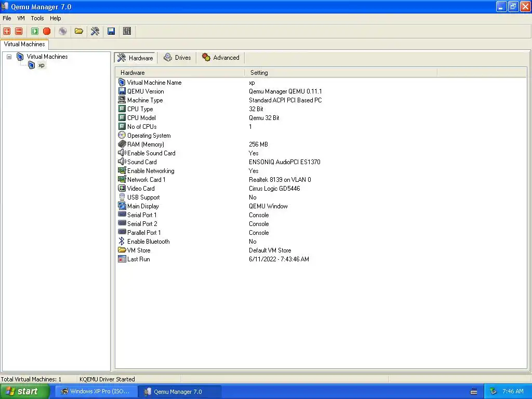Click the Enable Sound Card speaker icon

122,153
